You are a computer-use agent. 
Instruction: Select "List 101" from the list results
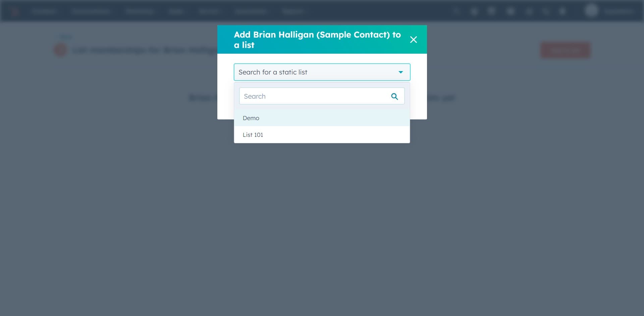click(x=253, y=135)
